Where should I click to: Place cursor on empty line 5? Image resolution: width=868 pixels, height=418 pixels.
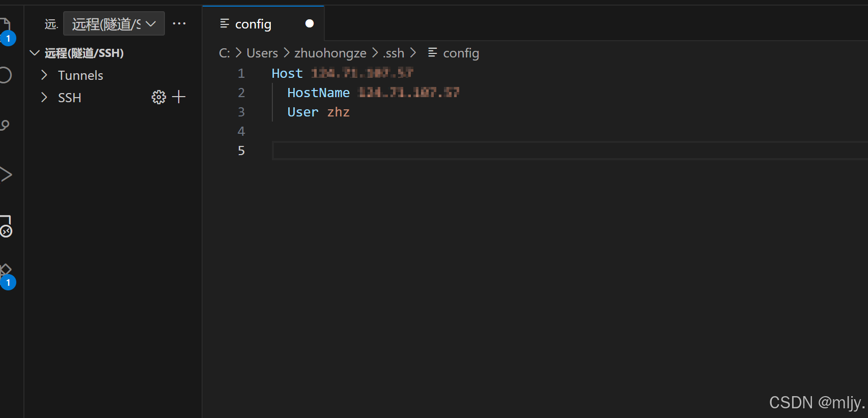[458, 151]
